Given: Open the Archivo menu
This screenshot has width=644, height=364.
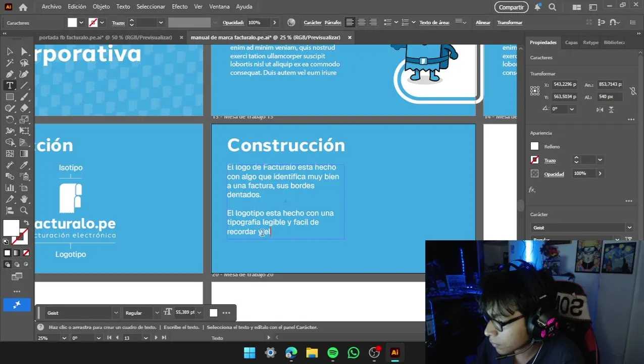Looking at the screenshot, I should [52, 7].
